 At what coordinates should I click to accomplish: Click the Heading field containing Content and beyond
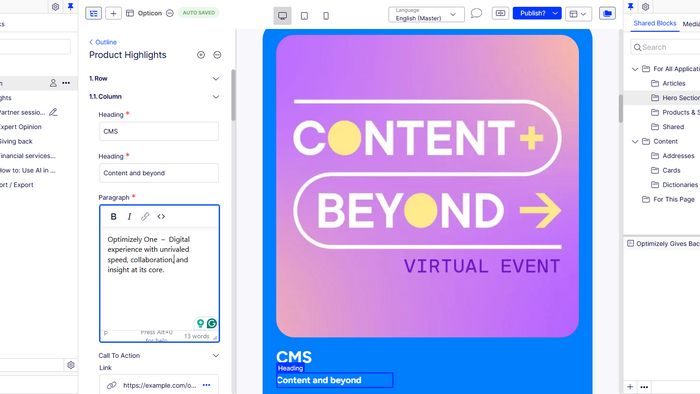pyautogui.click(x=159, y=173)
